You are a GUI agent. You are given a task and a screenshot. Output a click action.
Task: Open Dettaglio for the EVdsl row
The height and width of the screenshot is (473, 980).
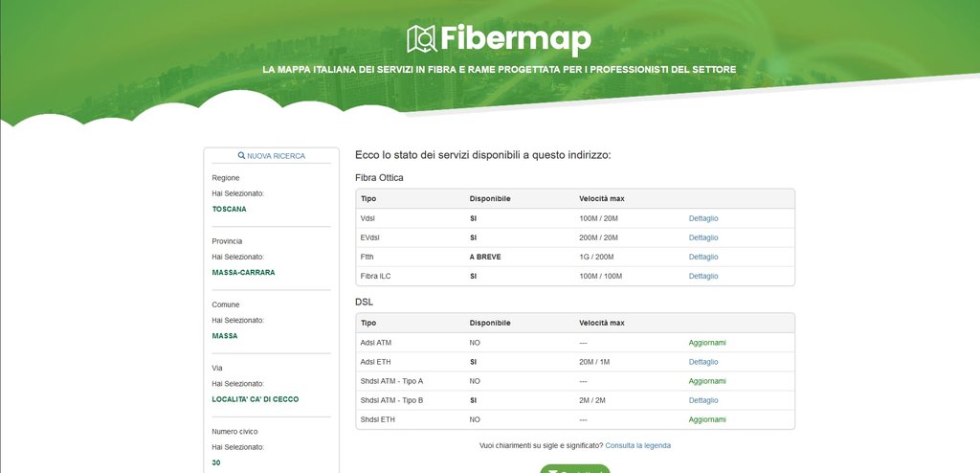click(x=703, y=237)
